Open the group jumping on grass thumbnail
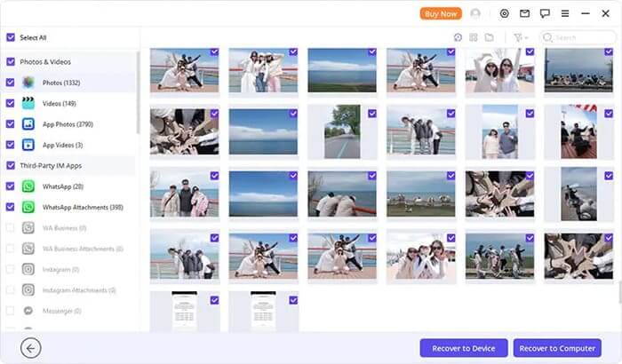This screenshot has width=622, height=364. coord(499,256)
